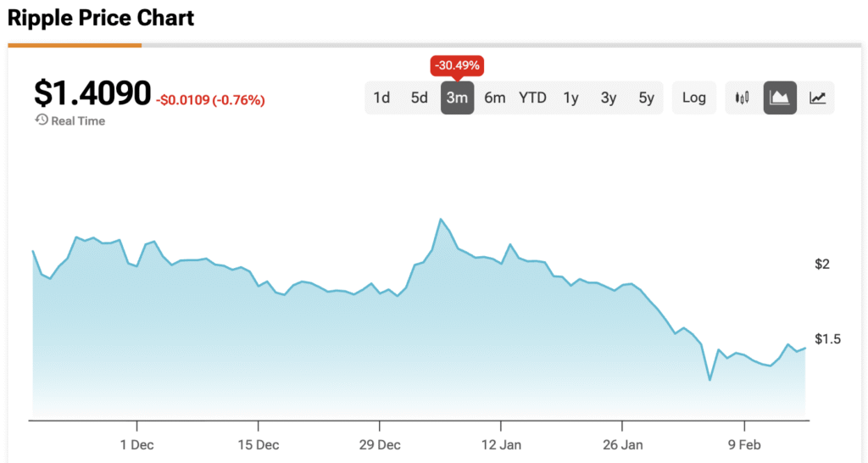Display the 3y price range
Screen dimensions: 868x463
[609, 98]
